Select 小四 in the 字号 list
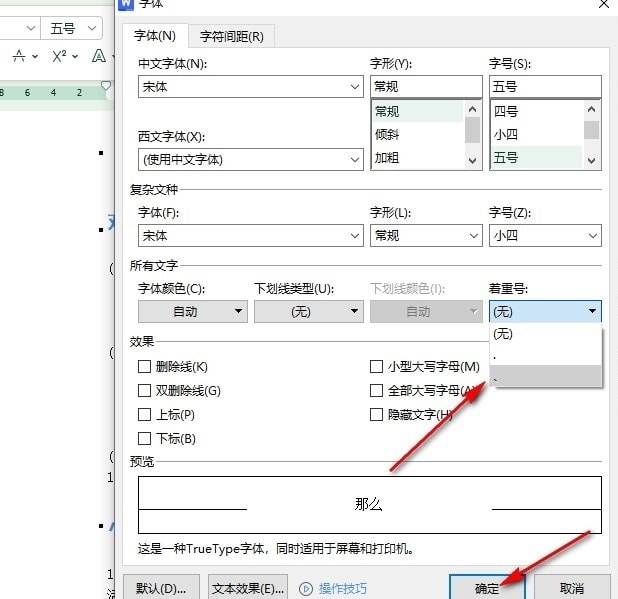618x599 pixels. click(x=536, y=135)
